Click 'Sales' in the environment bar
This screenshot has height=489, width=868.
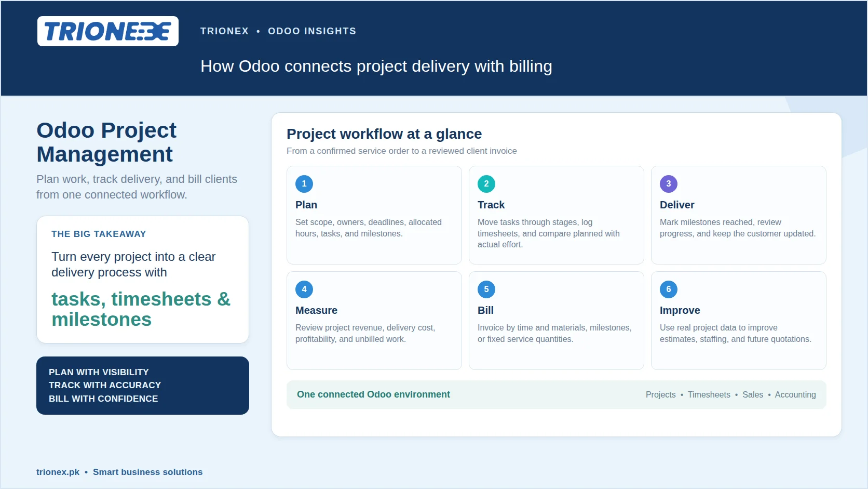coord(753,395)
